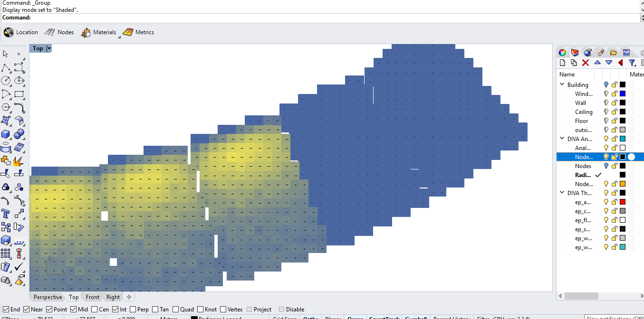This screenshot has width=644, height=319.
Task: Collapse the Building layer group
Action: [562, 84]
